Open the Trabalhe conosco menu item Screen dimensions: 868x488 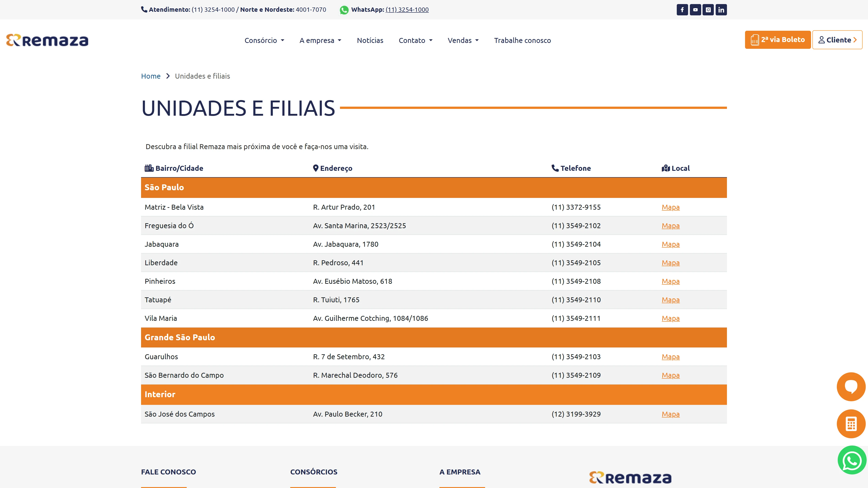pyautogui.click(x=522, y=40)
